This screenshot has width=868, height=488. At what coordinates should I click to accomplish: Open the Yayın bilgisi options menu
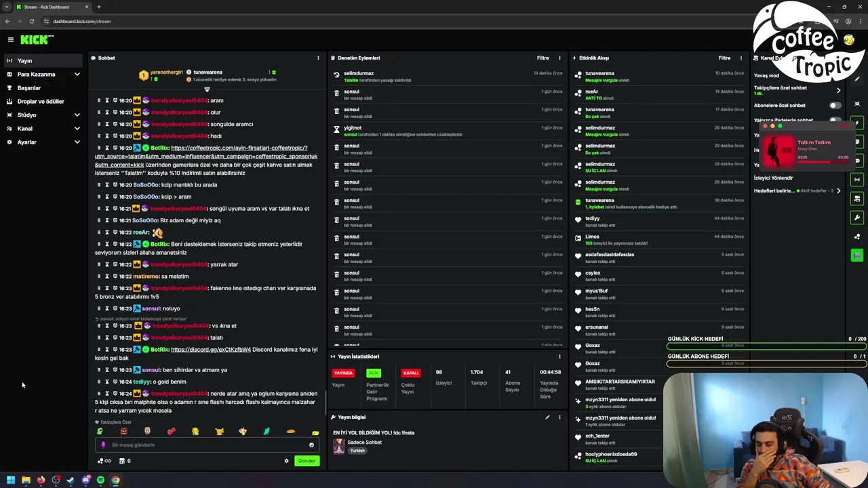click(x=559, y=418)
